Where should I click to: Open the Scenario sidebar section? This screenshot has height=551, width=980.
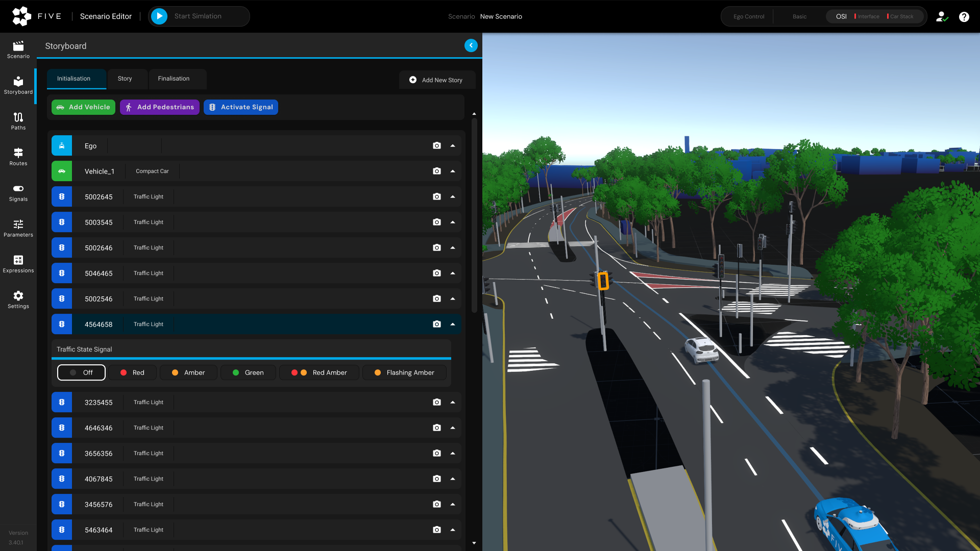pyautogui.click(x=18, y=49)
